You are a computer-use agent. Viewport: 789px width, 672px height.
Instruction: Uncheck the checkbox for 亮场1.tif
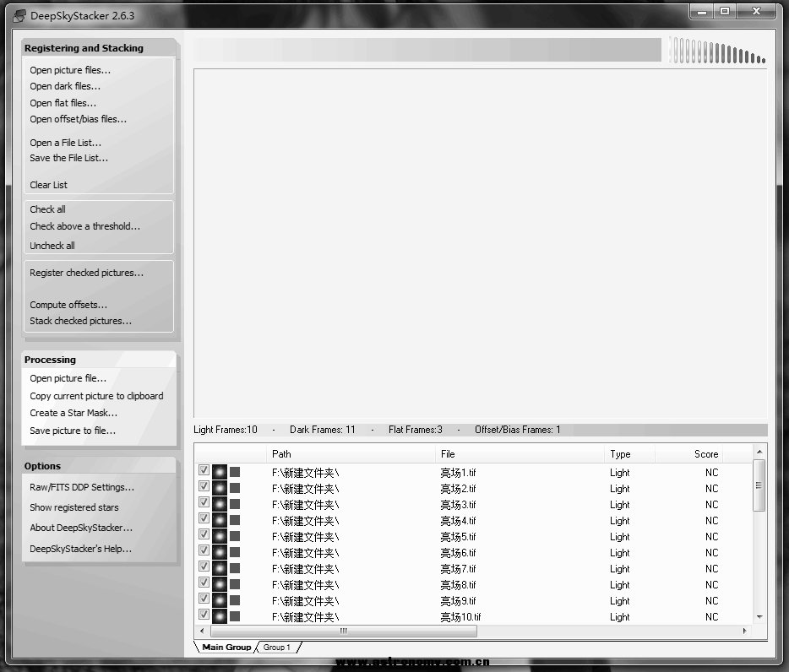pos(204,469)
